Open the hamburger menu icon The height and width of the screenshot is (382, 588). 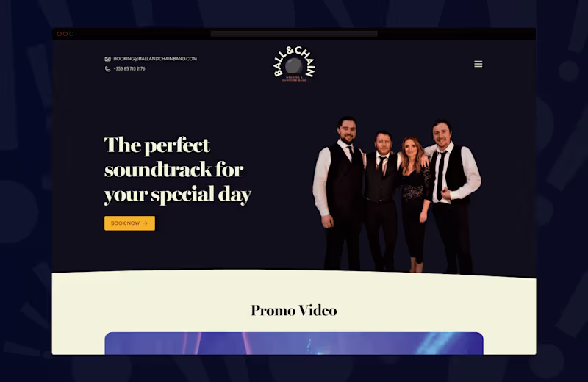point(478,64)
